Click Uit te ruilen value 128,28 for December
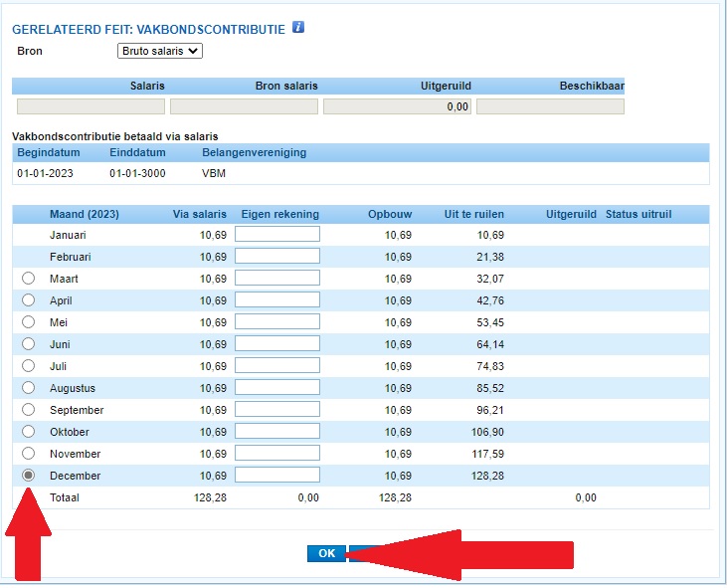Viewport: 727px width, 588px height. (487, 476)
